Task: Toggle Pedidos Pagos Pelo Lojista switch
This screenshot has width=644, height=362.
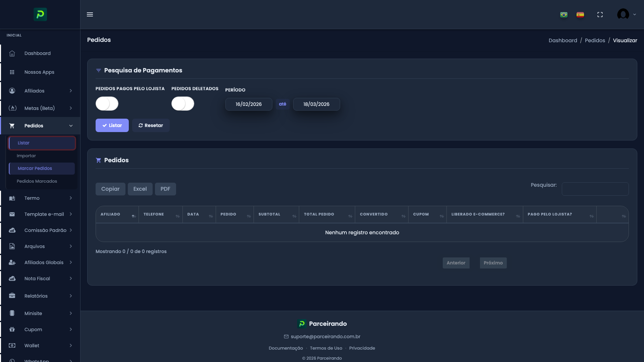Action: (x=107, y=104)
